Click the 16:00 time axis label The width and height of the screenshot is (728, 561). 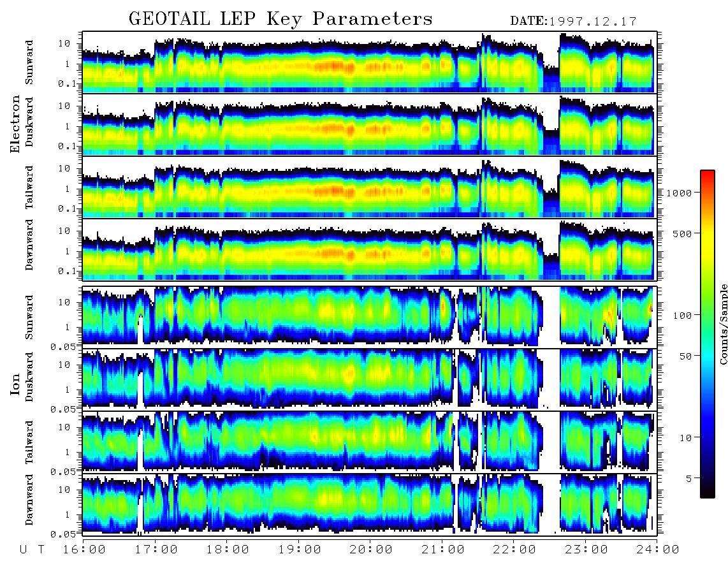84,550
